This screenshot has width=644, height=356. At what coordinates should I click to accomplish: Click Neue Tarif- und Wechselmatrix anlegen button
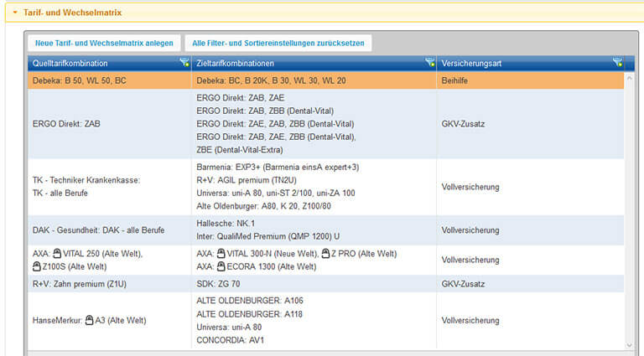pos(104,43)
